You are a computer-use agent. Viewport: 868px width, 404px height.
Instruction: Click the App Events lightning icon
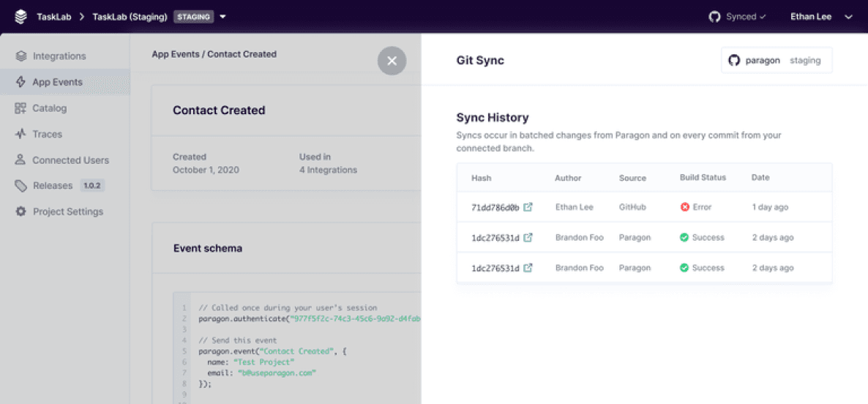(x=21, y=82)
